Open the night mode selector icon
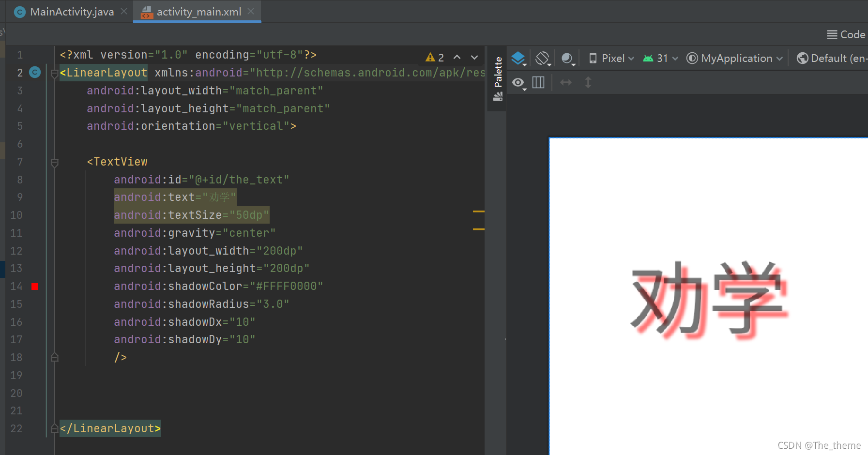The height and width of the screenshot is (455, 868). 568,59
